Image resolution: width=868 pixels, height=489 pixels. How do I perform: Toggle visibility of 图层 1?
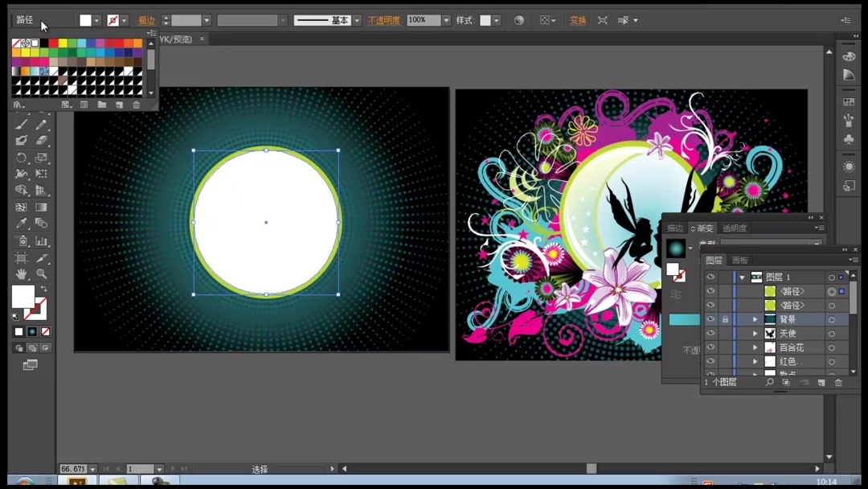(x=710, y=277)
